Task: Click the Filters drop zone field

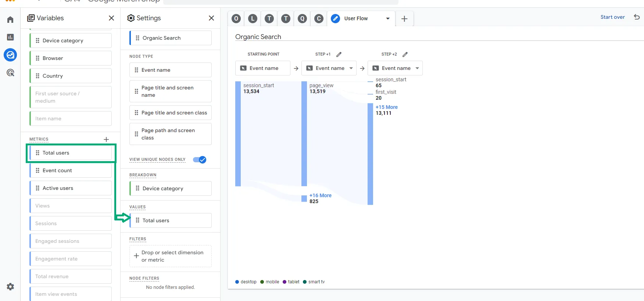Action: [x=171, y=256]
